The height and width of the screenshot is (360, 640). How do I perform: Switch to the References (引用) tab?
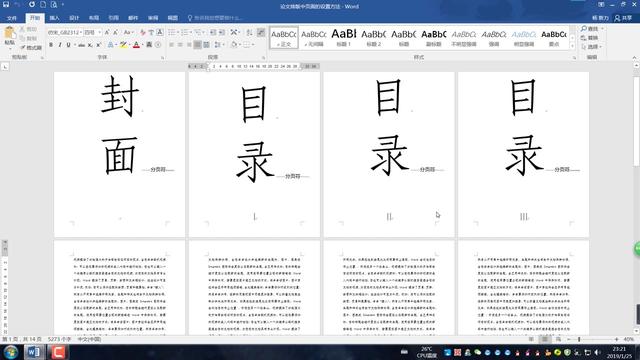click(113, 18)
